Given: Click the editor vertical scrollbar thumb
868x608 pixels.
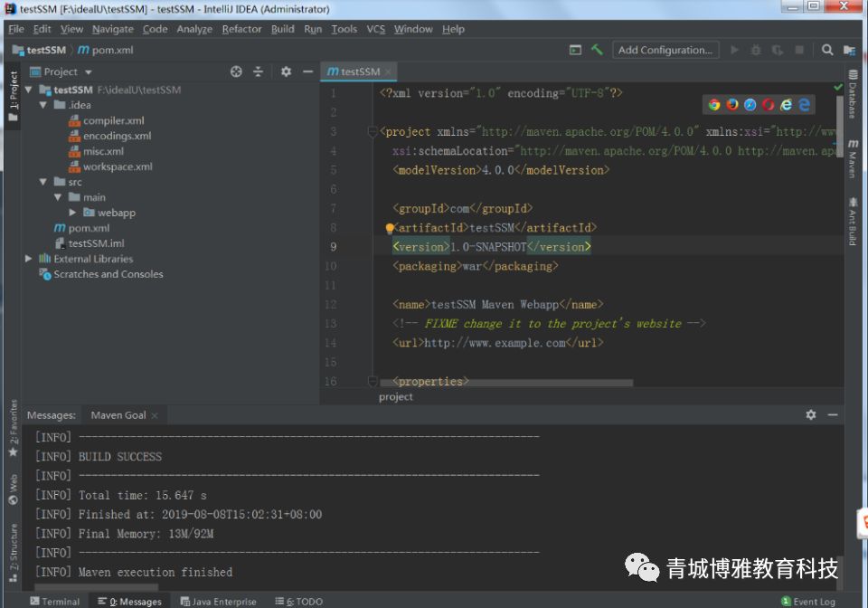Looking at the screenshot, I should click(840, 128).
